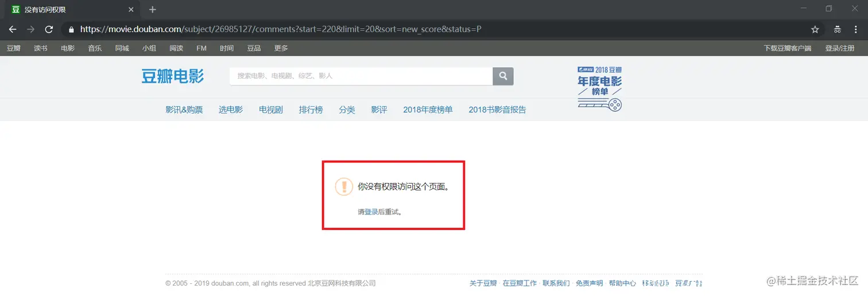Restore down the browser window
This screenshot has width=868, height=296.
click(x=828, y=9)
